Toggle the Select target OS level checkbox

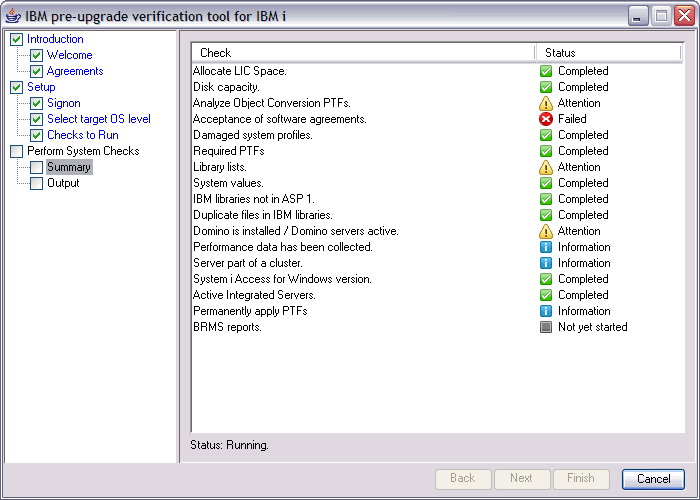coord(37,119)
